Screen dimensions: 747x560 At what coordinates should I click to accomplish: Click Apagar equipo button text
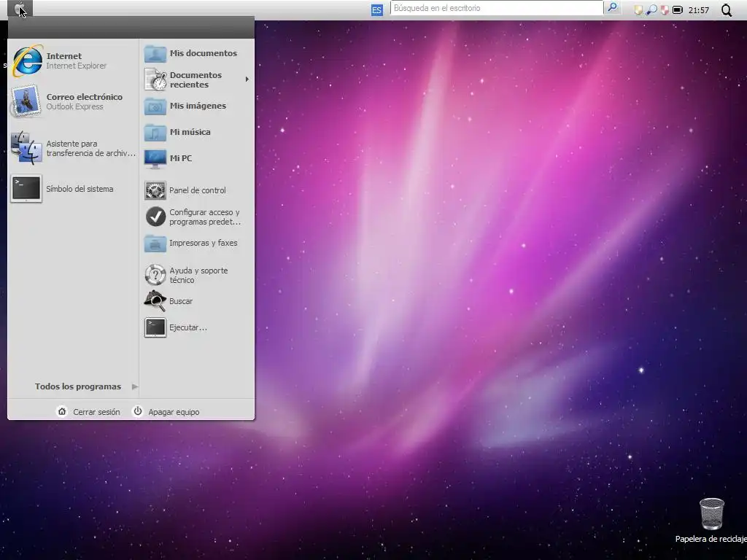pyautogui.click(x=174, y=412)
